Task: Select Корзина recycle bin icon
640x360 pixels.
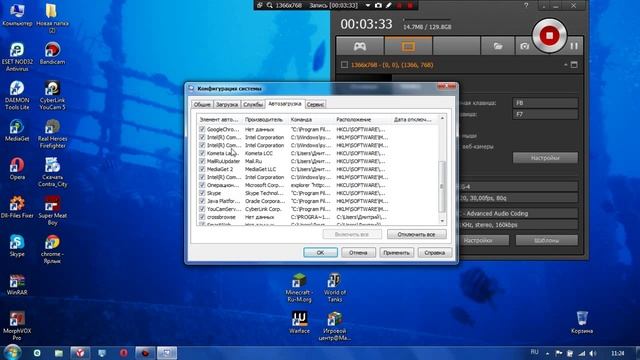Action: click(582, 322)
